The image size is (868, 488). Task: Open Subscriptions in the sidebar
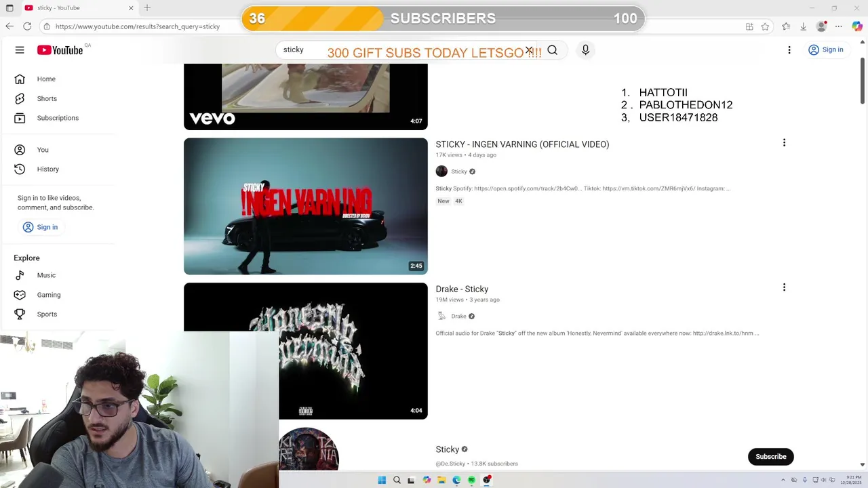coord(58,118)
